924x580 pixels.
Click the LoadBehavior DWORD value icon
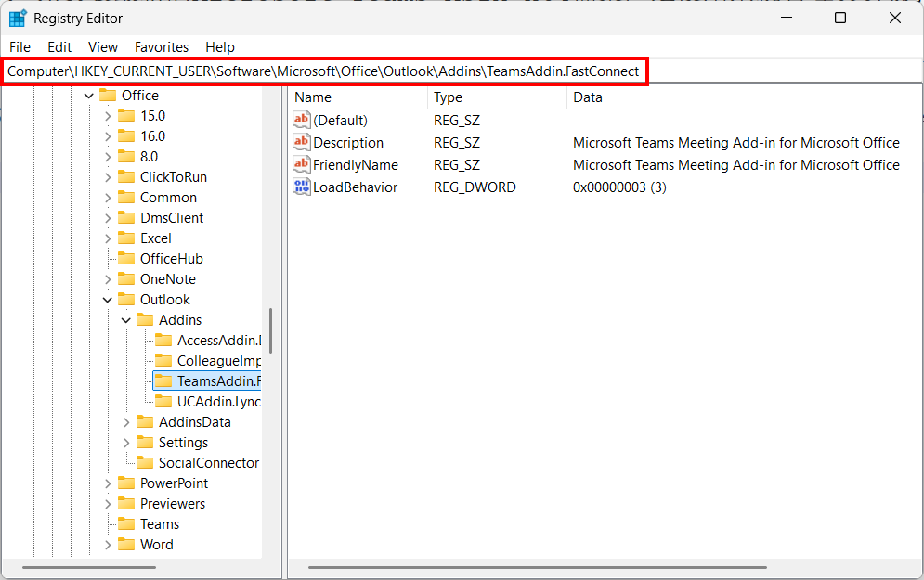point(302,187)
